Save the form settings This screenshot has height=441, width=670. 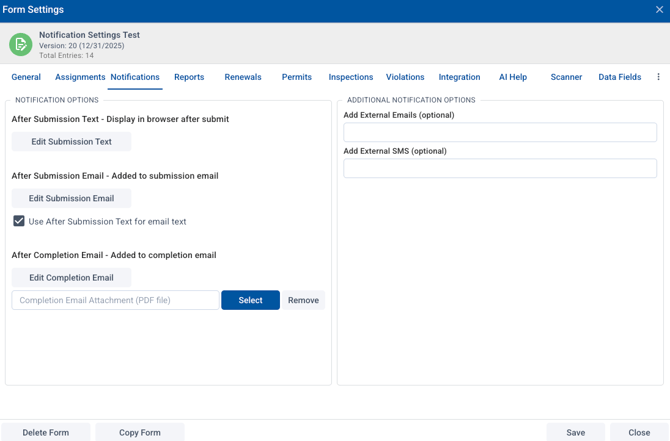(575, 432)
